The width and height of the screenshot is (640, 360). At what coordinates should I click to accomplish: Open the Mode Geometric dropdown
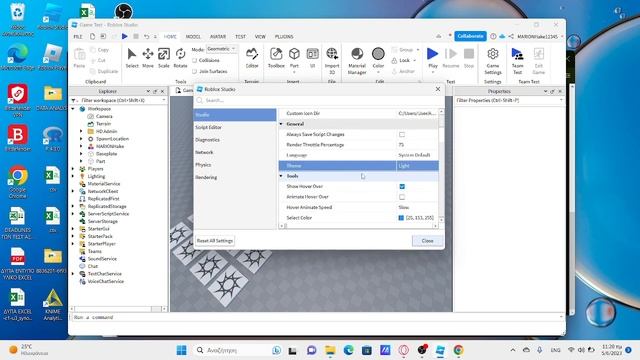tap(221, 49)
